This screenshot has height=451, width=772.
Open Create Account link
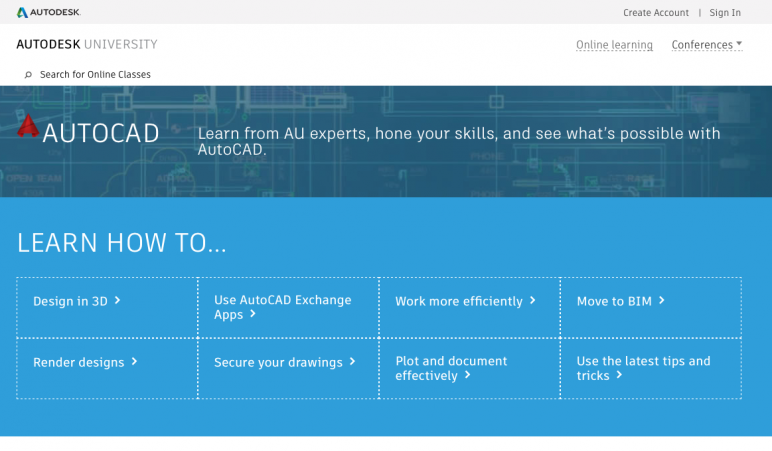click(x=656, y=13)
